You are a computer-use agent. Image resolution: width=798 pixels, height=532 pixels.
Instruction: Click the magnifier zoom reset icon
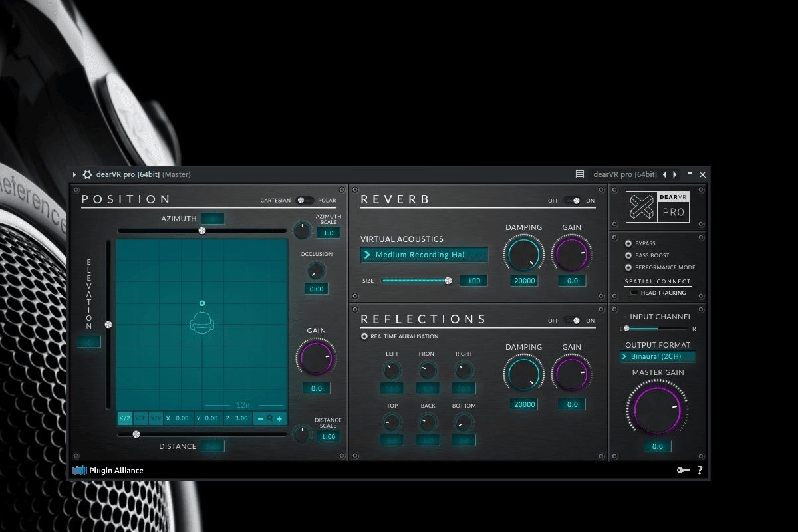pyautogui.click(x=270, y=419)
